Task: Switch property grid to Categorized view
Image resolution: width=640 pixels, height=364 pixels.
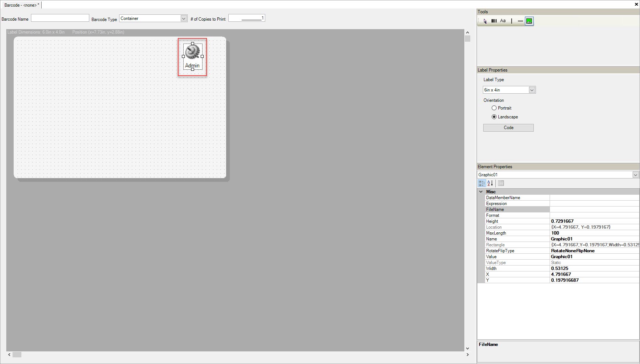Action: pos(482,183)
